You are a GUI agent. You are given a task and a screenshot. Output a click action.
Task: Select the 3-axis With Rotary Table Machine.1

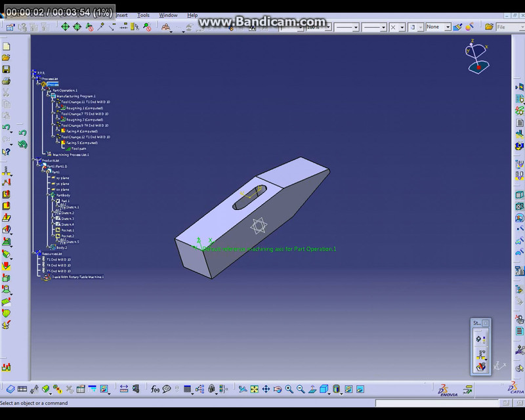click(79, 276)
